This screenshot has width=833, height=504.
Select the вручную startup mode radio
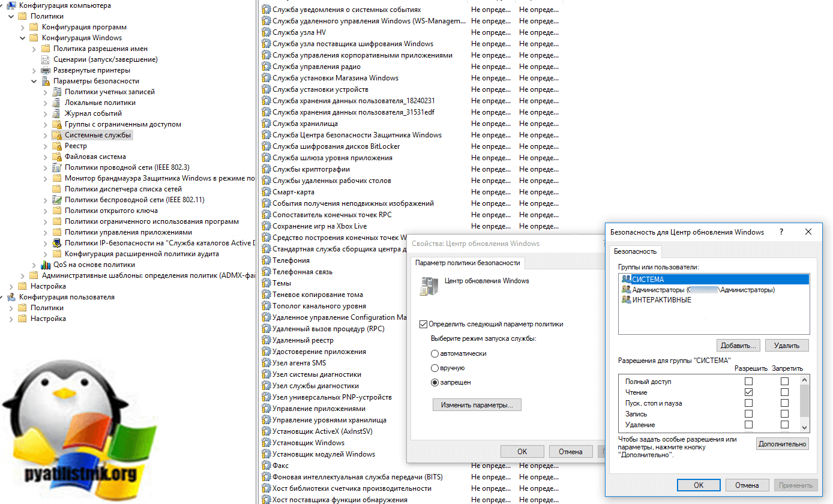[x=435, y=368]
